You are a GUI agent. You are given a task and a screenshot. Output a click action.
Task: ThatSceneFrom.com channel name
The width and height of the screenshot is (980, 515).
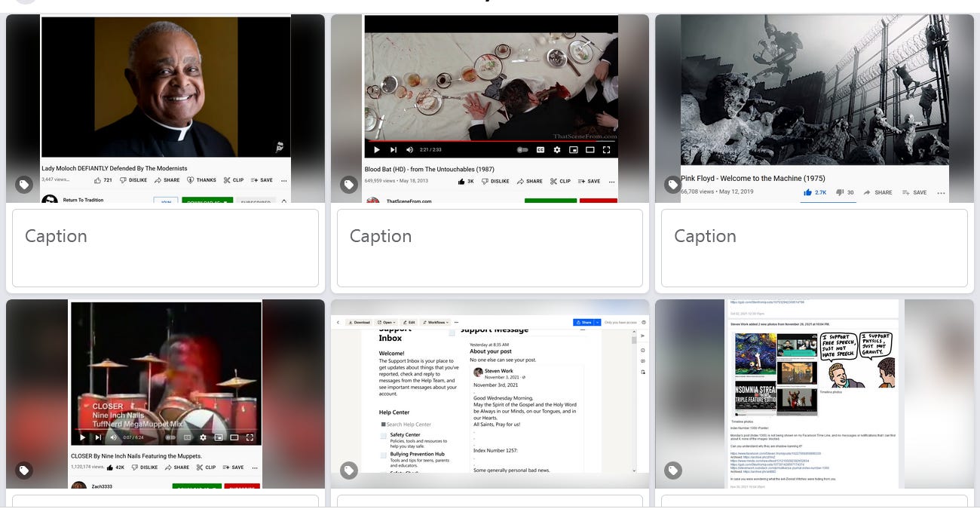tap(408, 201)
